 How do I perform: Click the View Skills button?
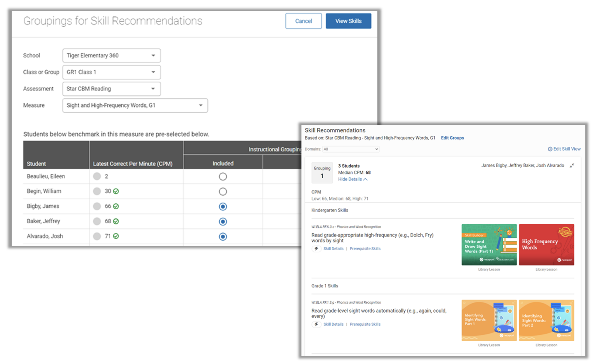coord(348,21)
